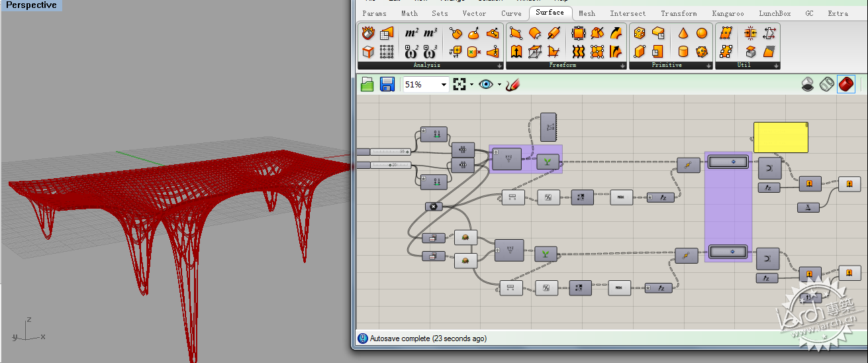Select the Cap Holes icon in Util
Viewport: 868px width, 363px height.
(x=750, y=52)
